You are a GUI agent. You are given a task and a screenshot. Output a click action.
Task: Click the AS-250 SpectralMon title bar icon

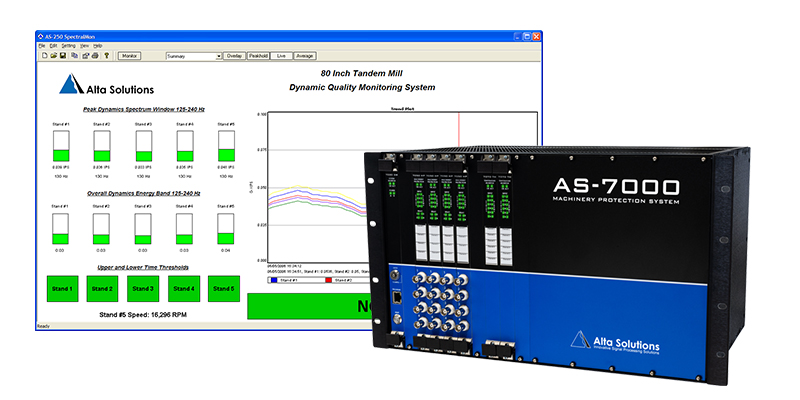41,37
